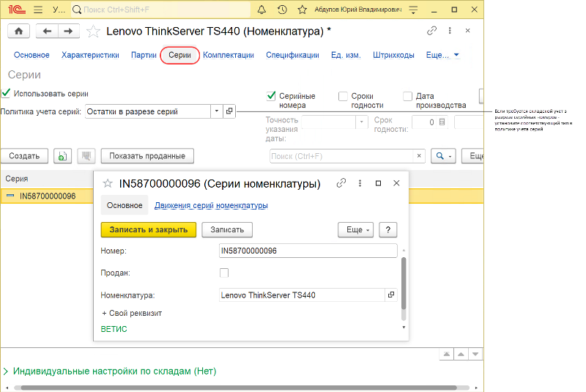Open the Штрихкоды tab
The image size is (586, 392).
coord(393,55)
